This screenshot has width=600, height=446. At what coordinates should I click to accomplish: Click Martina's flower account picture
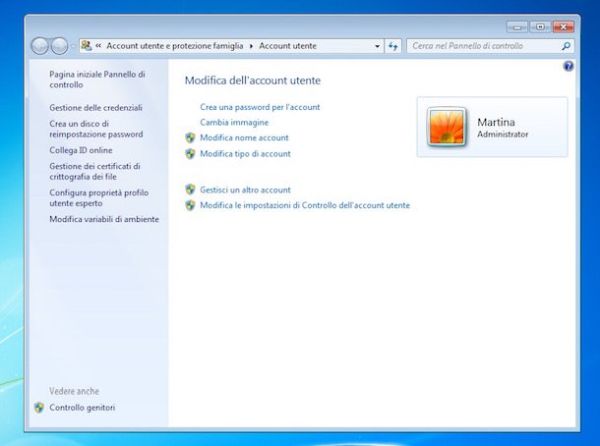(446, 127)
